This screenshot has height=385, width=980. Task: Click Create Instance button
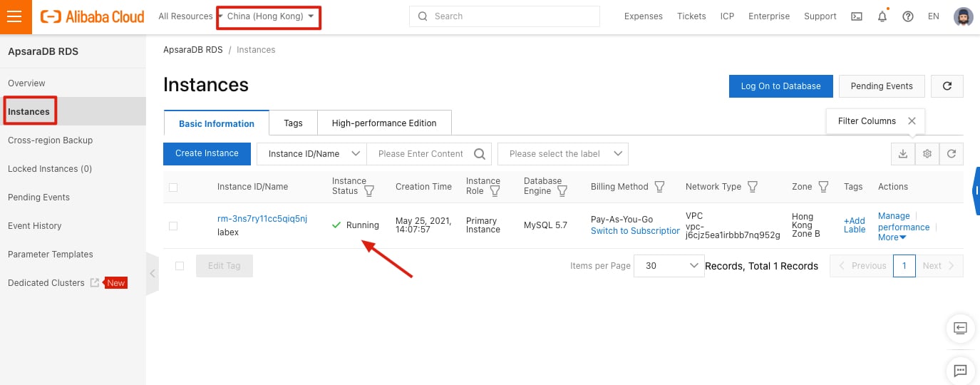pos(207,153)
